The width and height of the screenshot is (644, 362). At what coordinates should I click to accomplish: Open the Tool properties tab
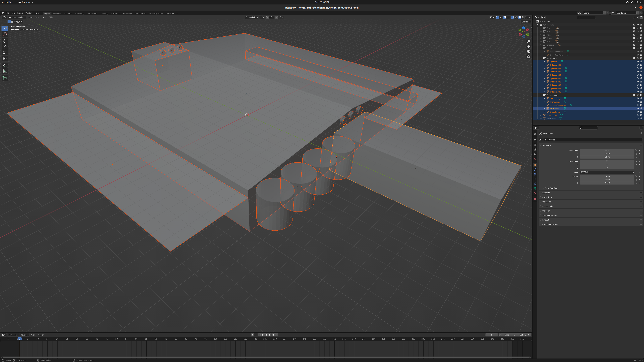[535, 134]
